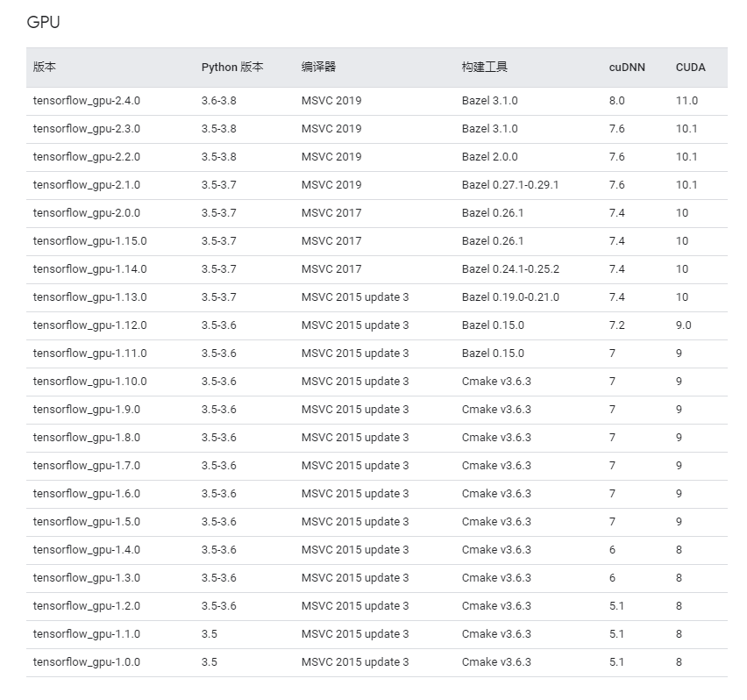Select tensorflow_gpu-1.9.0 version cell
This screenshot has width=747, height=700.
click(x=86, y=410)
